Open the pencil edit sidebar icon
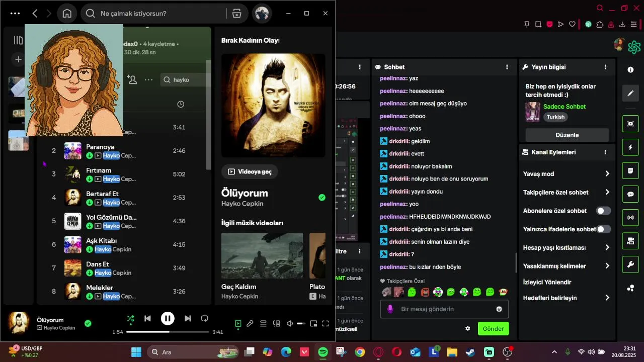The width and height of the screenshot is (644, 362). tap(630, 94)
